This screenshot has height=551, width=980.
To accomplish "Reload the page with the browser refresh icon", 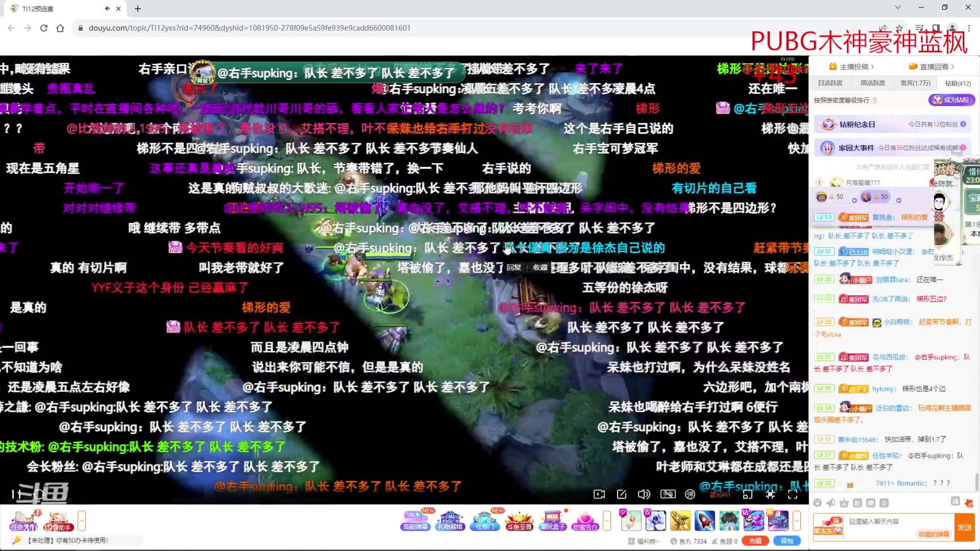I will pyautogui.click(x=44, y=28).
